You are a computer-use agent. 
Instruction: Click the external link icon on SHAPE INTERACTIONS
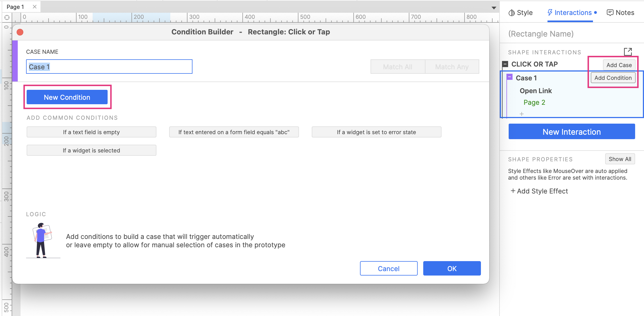(628, 51)
